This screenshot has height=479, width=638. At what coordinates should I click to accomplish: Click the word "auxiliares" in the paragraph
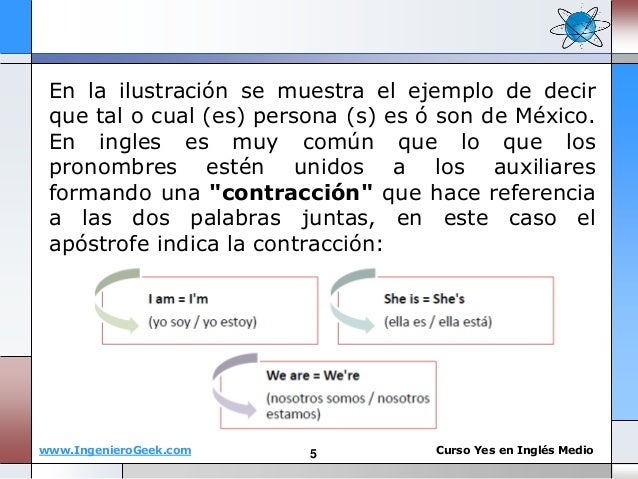pyautogui.click(x=545, y=167)
